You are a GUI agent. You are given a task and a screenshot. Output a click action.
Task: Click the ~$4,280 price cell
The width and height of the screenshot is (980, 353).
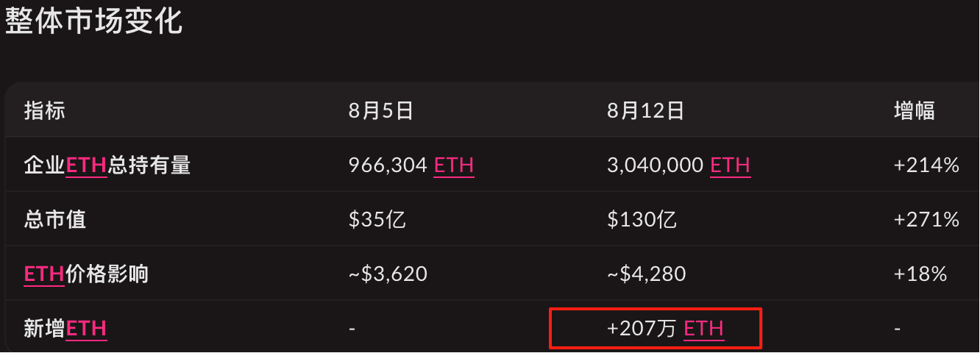(x=646, y=274)
